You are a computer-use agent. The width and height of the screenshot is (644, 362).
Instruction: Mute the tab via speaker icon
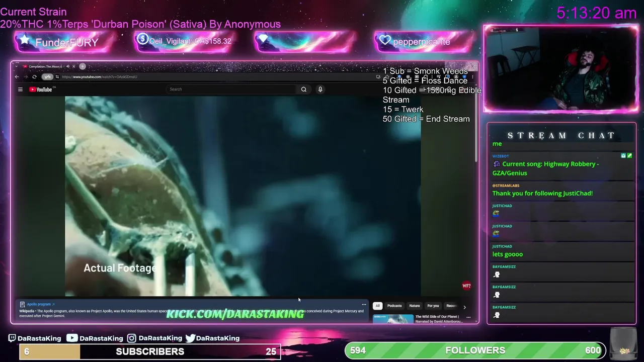pyautogui.click(x=67, y=66)
